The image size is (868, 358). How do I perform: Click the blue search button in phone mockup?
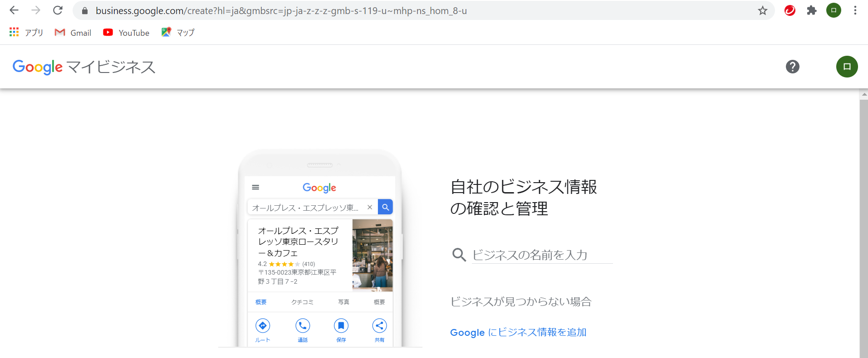pyautogui.click(x=385, y=207)
